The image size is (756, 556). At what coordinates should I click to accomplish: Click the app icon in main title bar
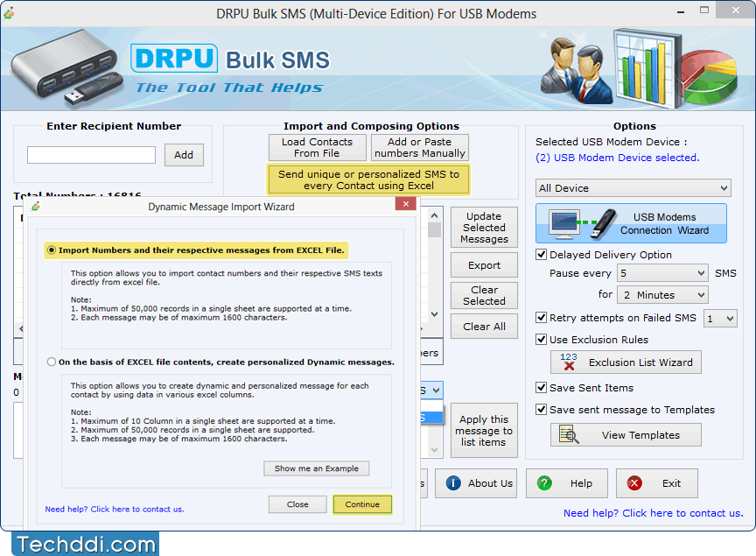point(9,13)
